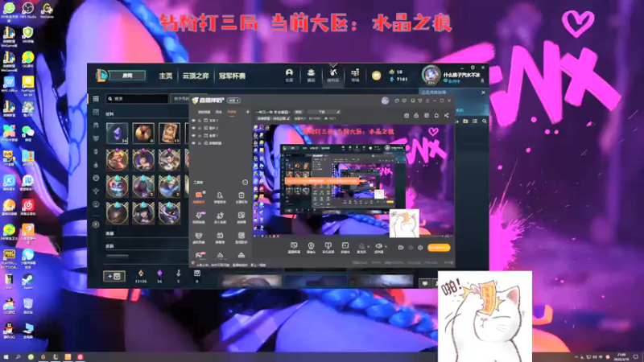
Task: Switch to 冠军杯赛 tab in League client
Action: tap(232, 76)
